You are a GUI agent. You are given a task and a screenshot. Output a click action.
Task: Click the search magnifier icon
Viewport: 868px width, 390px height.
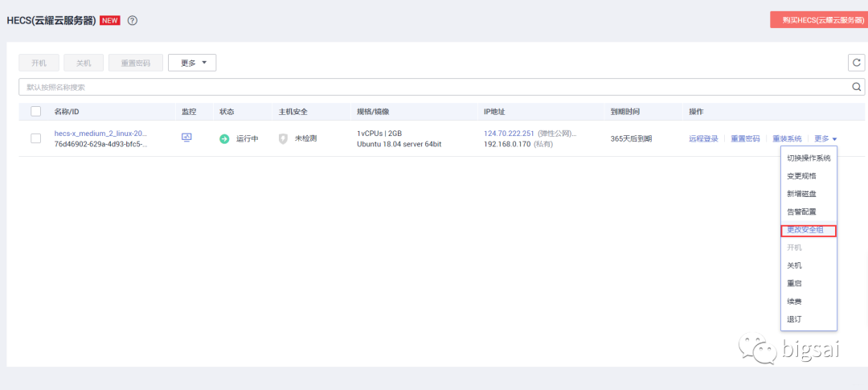point(857,86)
